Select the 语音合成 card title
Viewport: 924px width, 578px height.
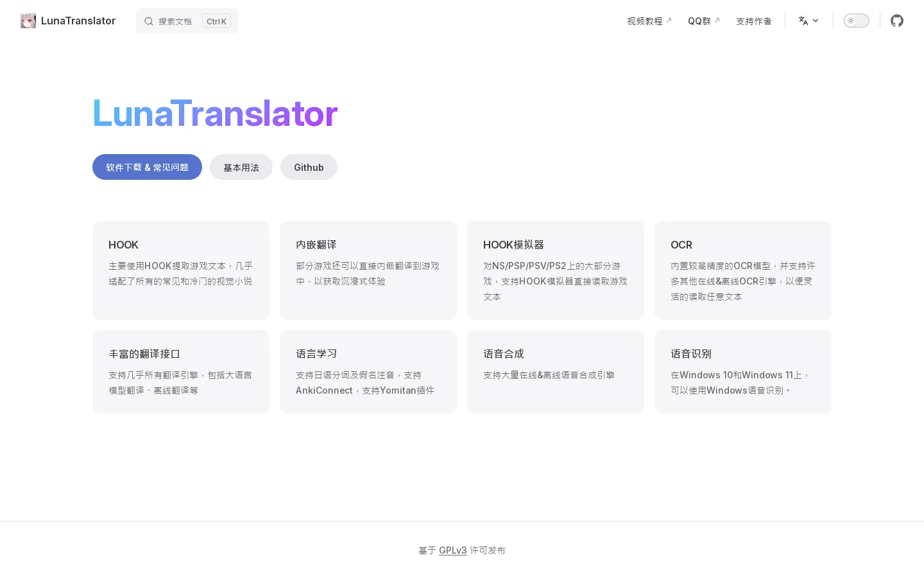(x=504, y=354)
